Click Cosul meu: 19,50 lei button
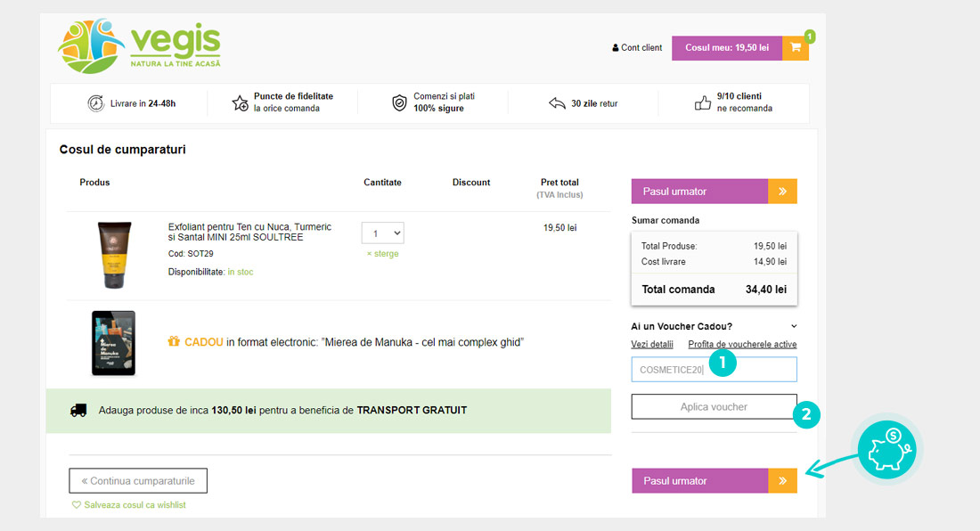This screenshot has height=531, width=980. (727, 47)
